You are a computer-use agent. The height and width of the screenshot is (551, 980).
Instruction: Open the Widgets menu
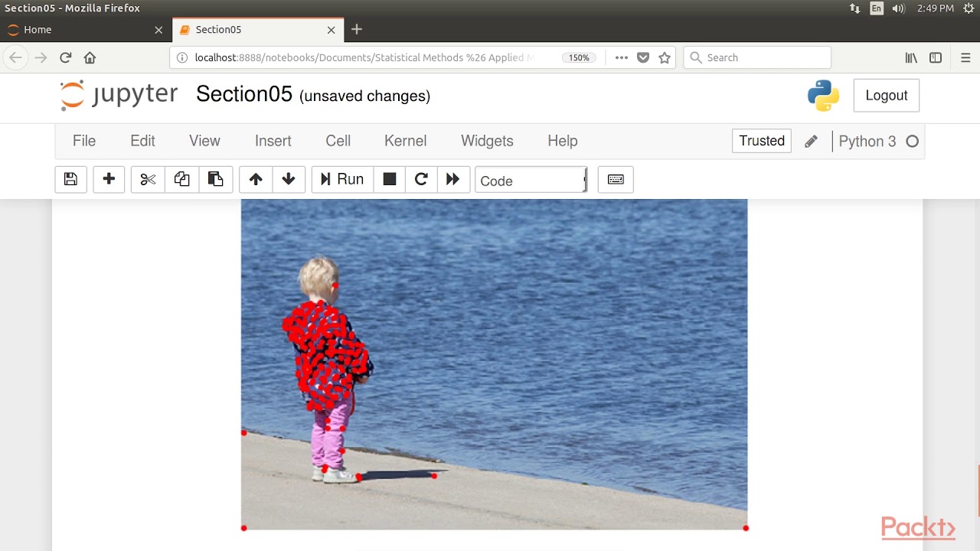pyautogui.click(x=487, y=141)
